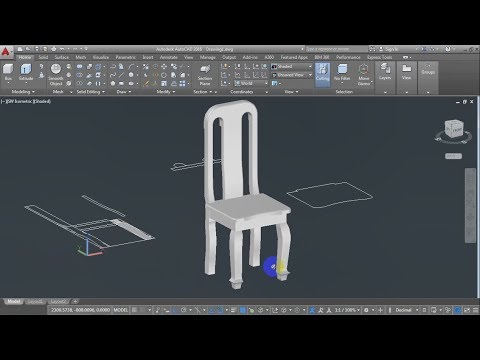The image size is (480, 360).
Task: Toggle grid display in status bar
Action: click(x=134, y=310)
